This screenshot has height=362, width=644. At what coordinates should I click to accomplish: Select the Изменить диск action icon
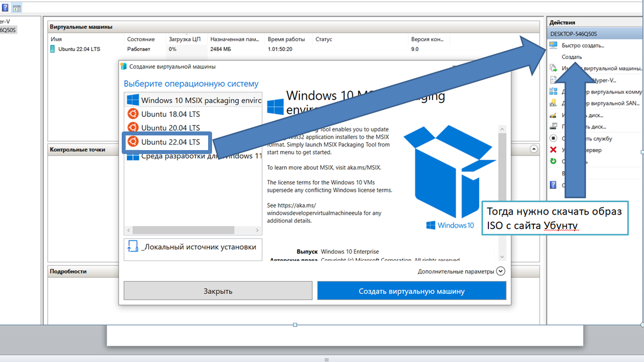pos(552,114)
